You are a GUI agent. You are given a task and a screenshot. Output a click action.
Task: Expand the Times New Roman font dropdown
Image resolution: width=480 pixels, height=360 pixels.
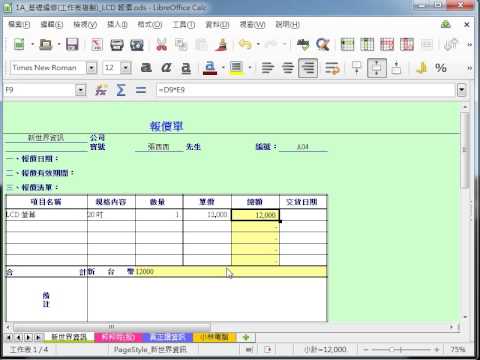[92, 68]
